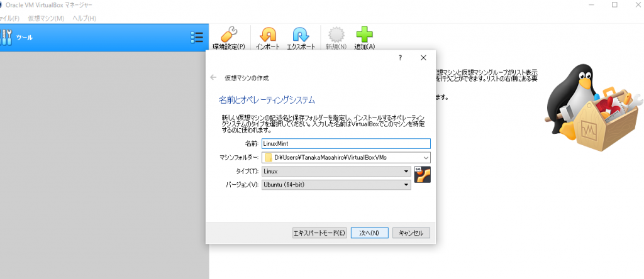Open the 環境設定(P) preferences tool
644x279 pixels.
[228, 38]
